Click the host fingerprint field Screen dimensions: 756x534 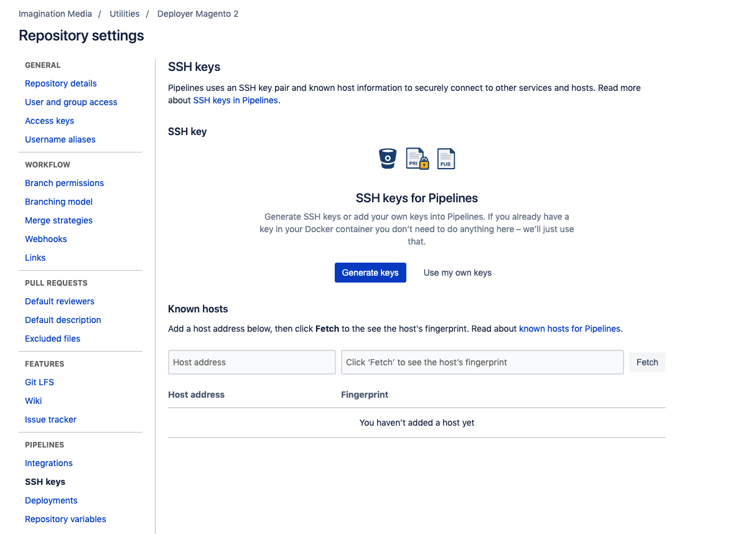[x=482, y=362]
